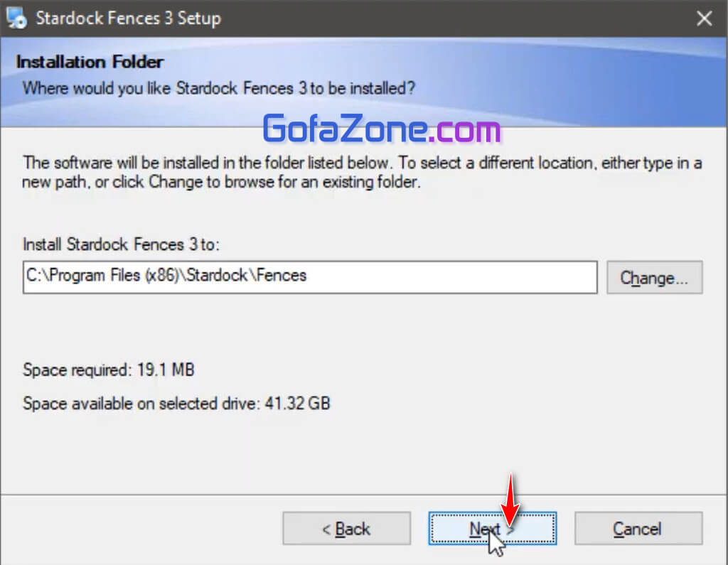Click the 'Where would you like' subtitle text
Screen dimensions: 728x565
pyautogui.click(x=219, y=89)
